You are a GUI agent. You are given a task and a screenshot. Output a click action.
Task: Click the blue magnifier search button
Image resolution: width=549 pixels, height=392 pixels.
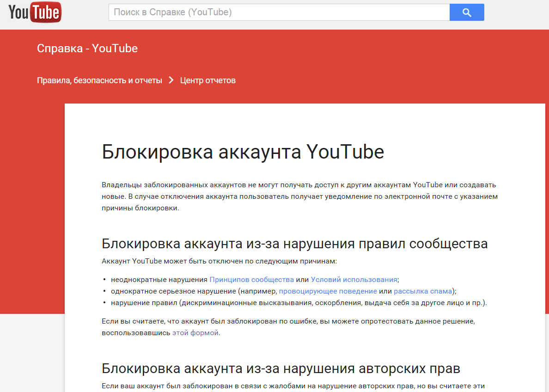(x=467, y=12)
